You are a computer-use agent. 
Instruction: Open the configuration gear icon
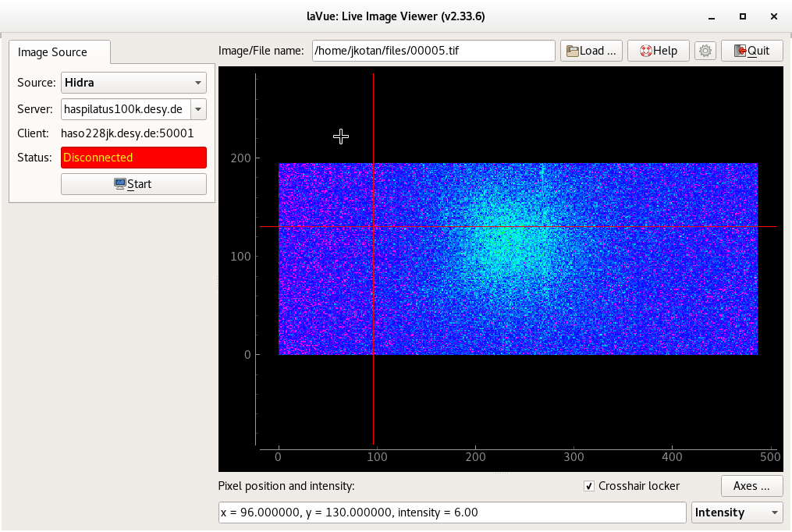coord(705,51)
